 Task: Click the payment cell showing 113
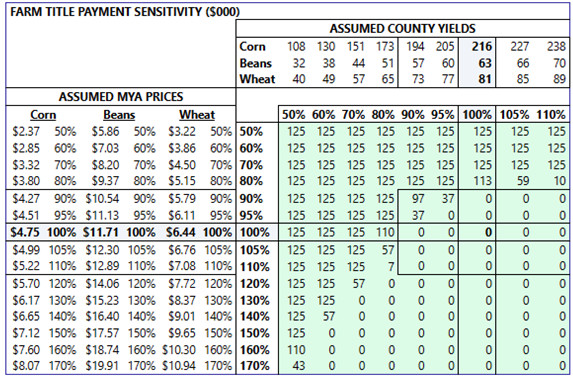point(482,181)
